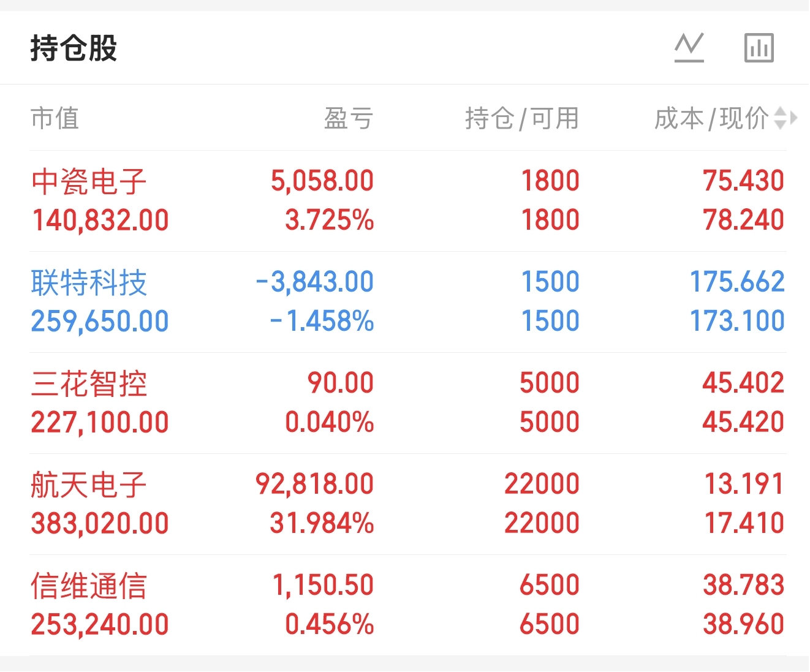The height and width of the screenshot is (672, 810).
Task: Expand the right arrow beside 成本/现价
Action: (794, 118)
